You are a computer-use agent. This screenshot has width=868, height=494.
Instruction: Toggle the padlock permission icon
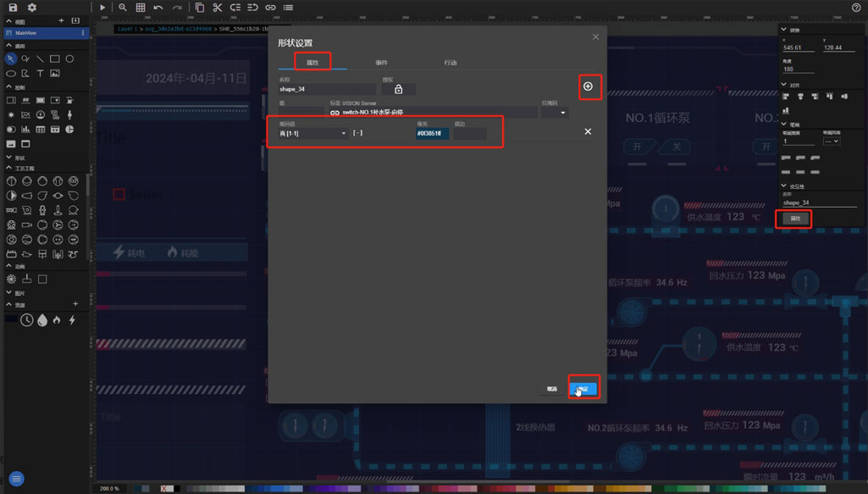pyautogui.click(x=398, y=89)
